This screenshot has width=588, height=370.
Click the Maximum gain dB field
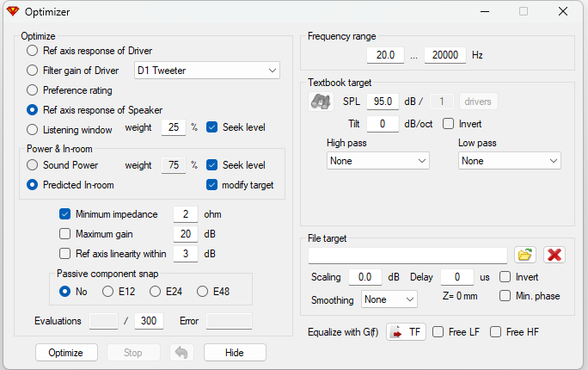pyautogui.click(x=186, y=234)
